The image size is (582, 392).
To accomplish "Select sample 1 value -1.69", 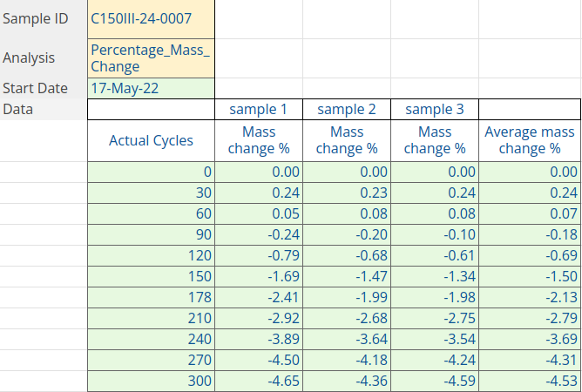I will [258, 255].
